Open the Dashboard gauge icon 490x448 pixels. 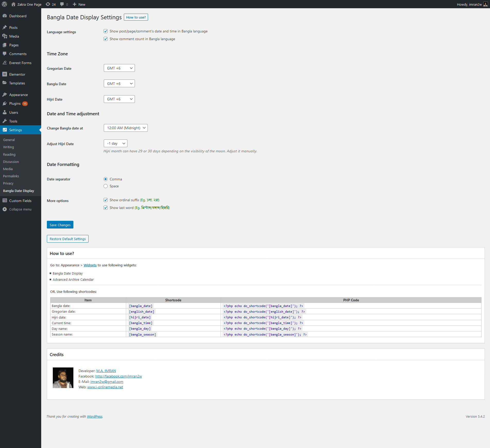[5, 16]
